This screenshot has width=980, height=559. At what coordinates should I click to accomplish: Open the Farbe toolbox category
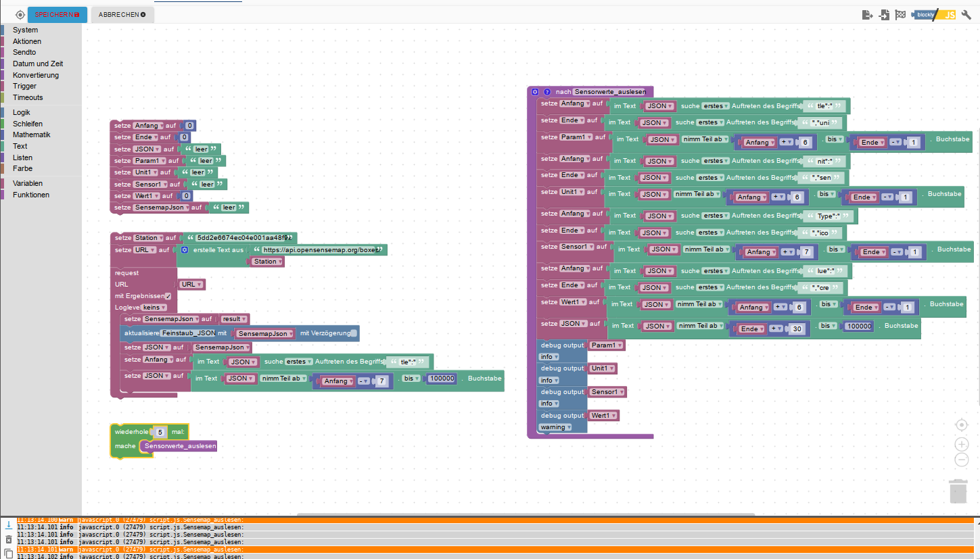pyautogui.click(x=22, y=168)
